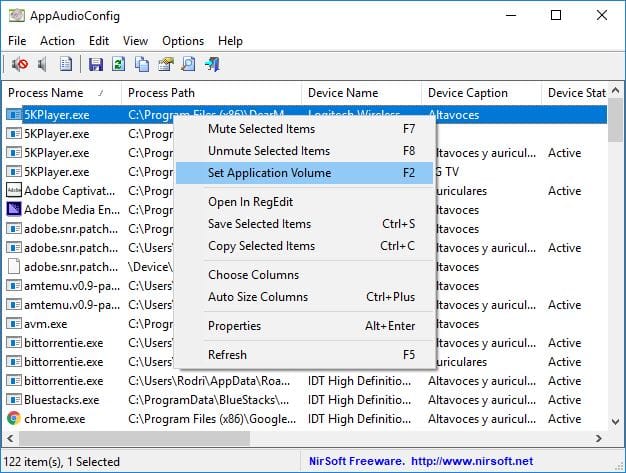Viewport: 626px width, 473px height.
Task: Click vertical scrollbar down arrow
Action: tap(616, 422)
